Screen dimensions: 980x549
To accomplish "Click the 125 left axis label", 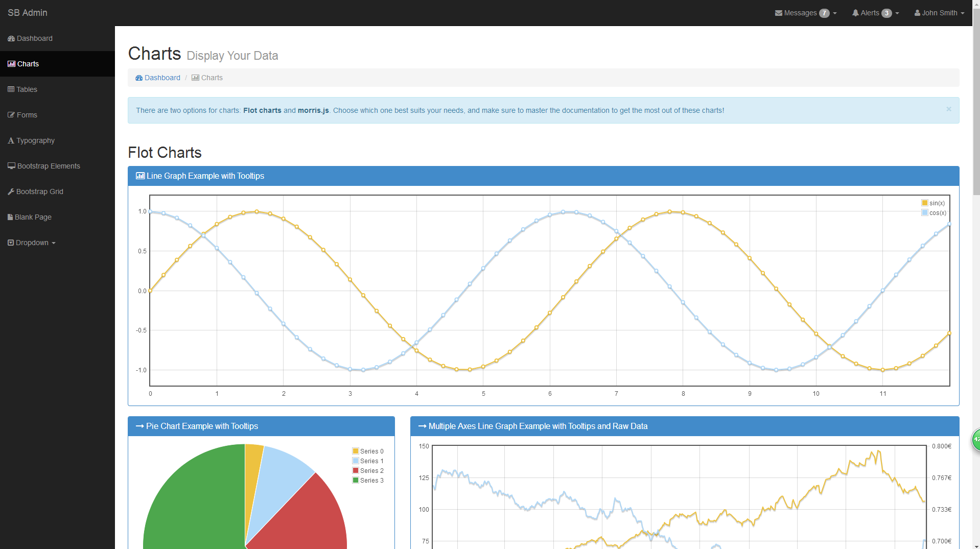I will tap(424, 478).
